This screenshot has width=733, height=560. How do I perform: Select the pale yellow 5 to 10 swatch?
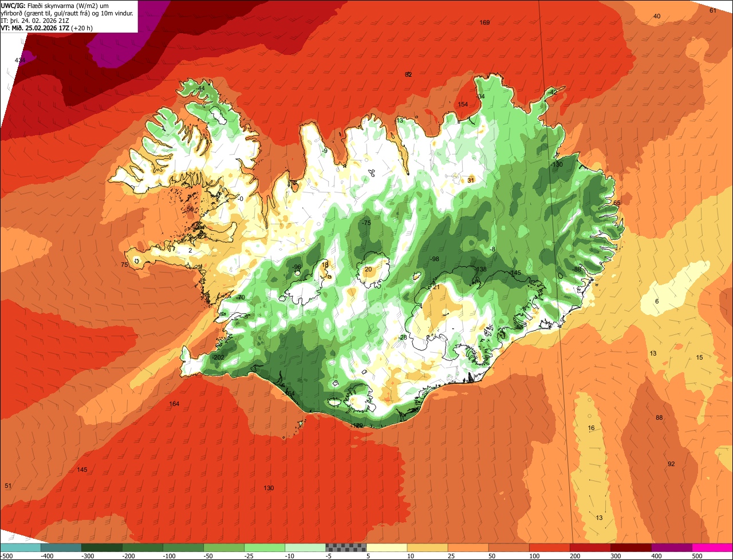click(387, 547)
